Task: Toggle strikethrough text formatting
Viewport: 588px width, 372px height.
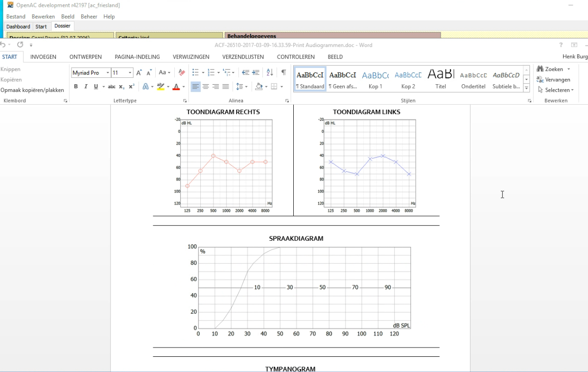Action: (112, 87)
